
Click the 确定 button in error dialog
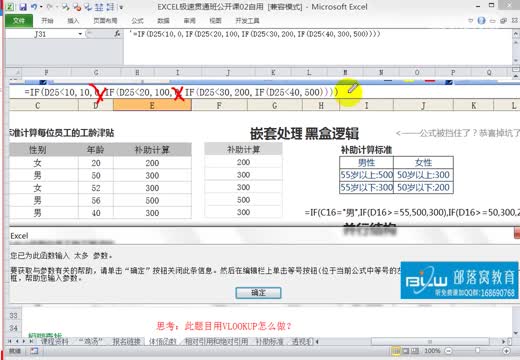258,293
